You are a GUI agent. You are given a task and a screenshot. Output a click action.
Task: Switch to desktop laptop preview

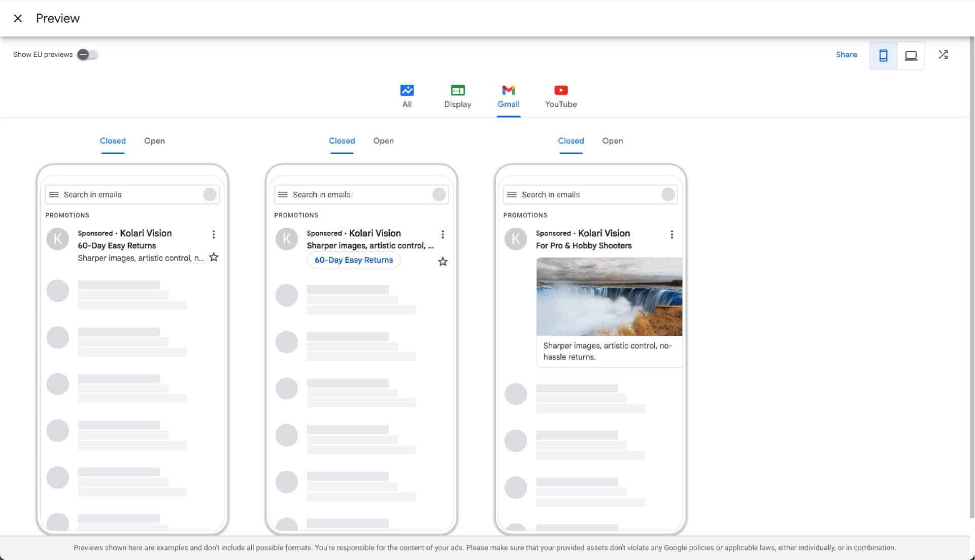911,55
